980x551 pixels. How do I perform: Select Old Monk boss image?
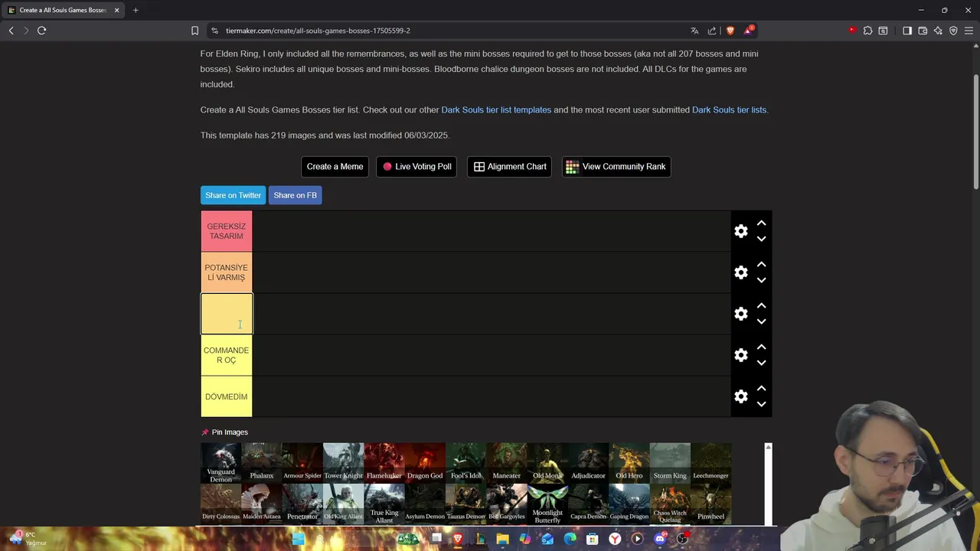547,463
